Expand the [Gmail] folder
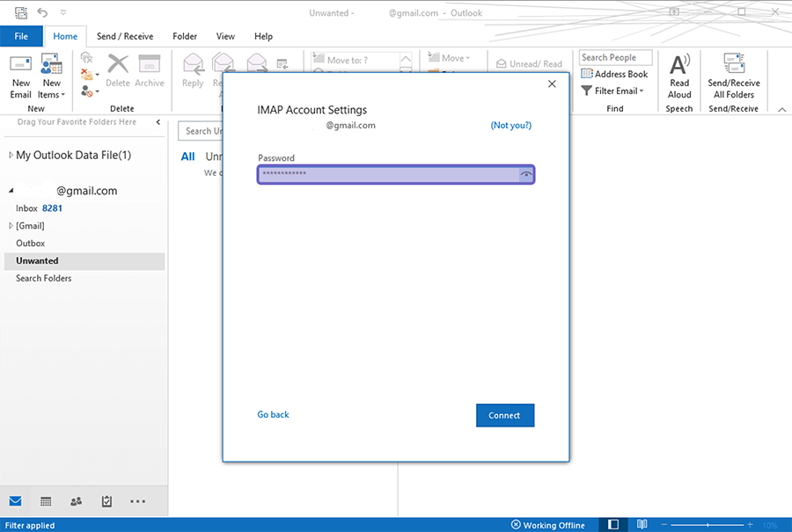The width and height of the screenshot is (792, 532). click(x=11, y=226)
